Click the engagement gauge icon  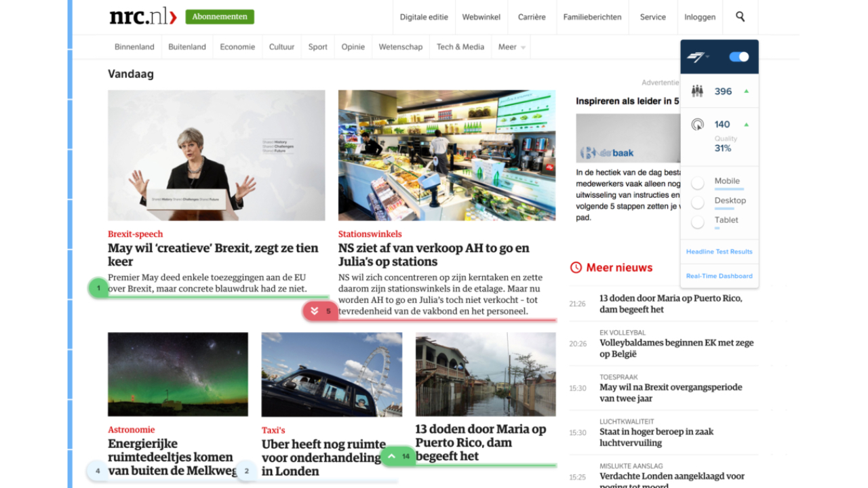pyautogui.click(x=697, y=124)
